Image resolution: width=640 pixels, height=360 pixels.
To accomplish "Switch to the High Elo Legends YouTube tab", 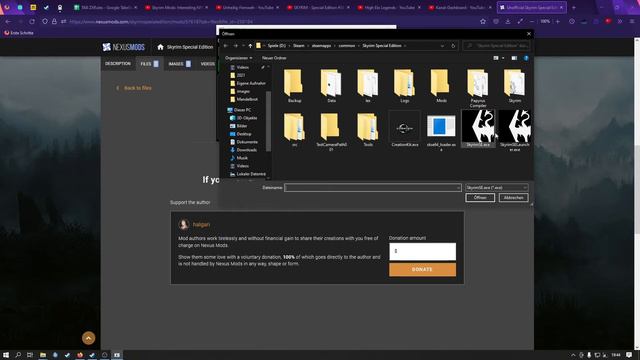I will click(x=389, y=7).
